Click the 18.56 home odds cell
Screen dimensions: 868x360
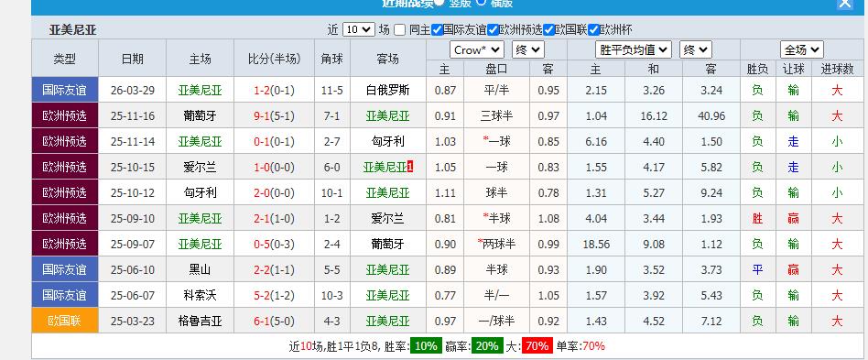coord(596,245)
